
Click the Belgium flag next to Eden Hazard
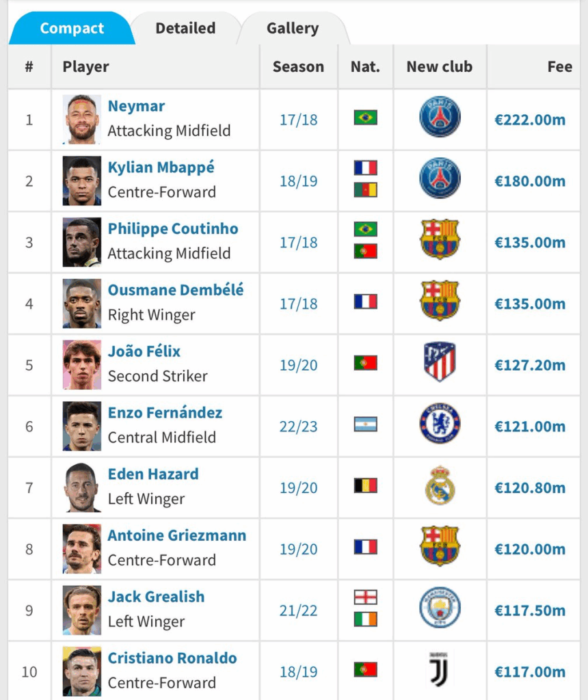click(366, 485)
